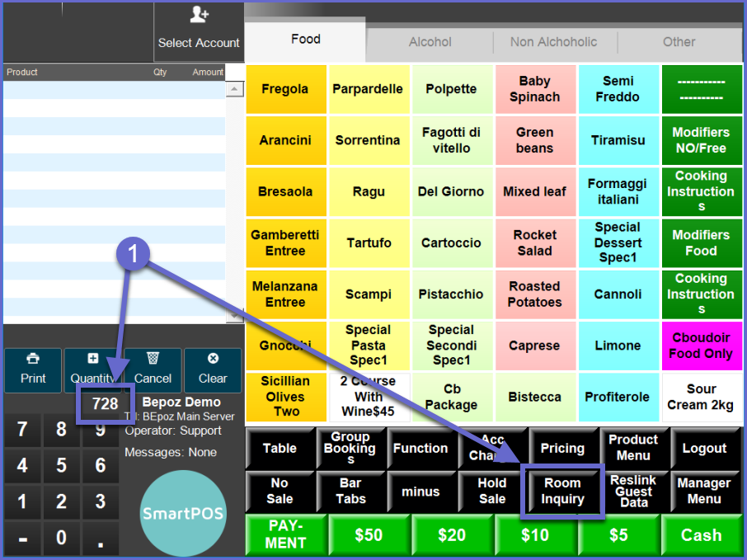
Task: Switch to the Alcohol tab
Action: click(x=430, y=42)
